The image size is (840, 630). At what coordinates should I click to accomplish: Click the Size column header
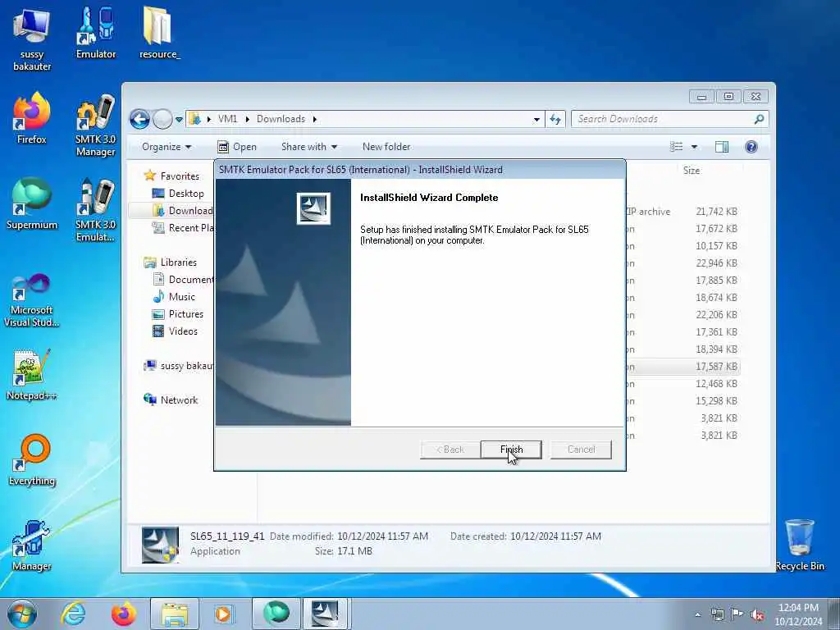coord(691,171)
